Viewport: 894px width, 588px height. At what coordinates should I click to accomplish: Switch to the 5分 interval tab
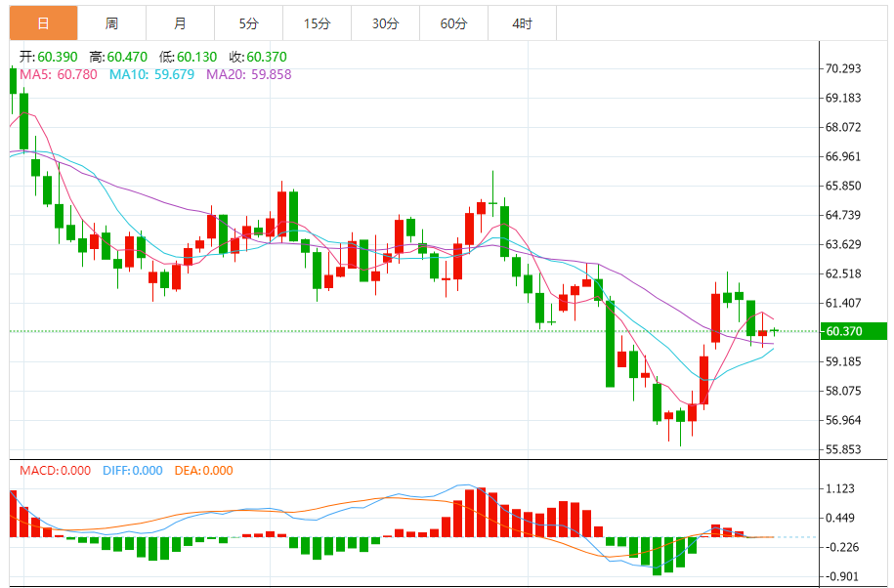point(248,23)
